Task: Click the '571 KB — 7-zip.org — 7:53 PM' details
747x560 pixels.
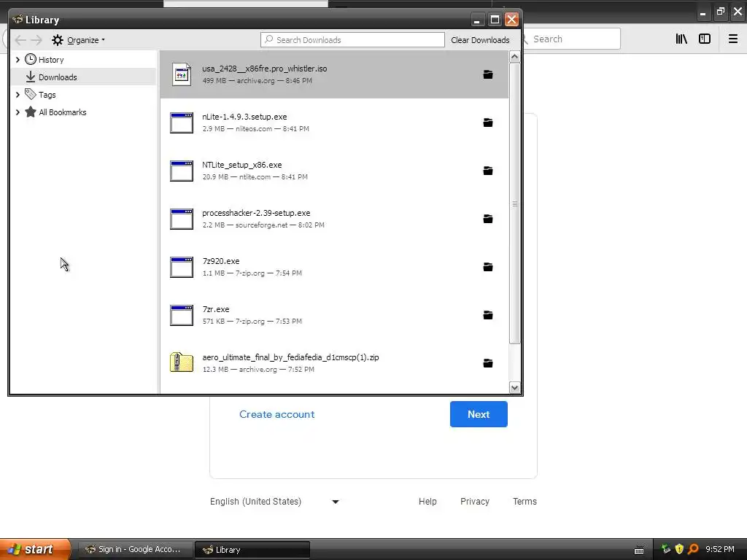Action: (x=252, y=322)
